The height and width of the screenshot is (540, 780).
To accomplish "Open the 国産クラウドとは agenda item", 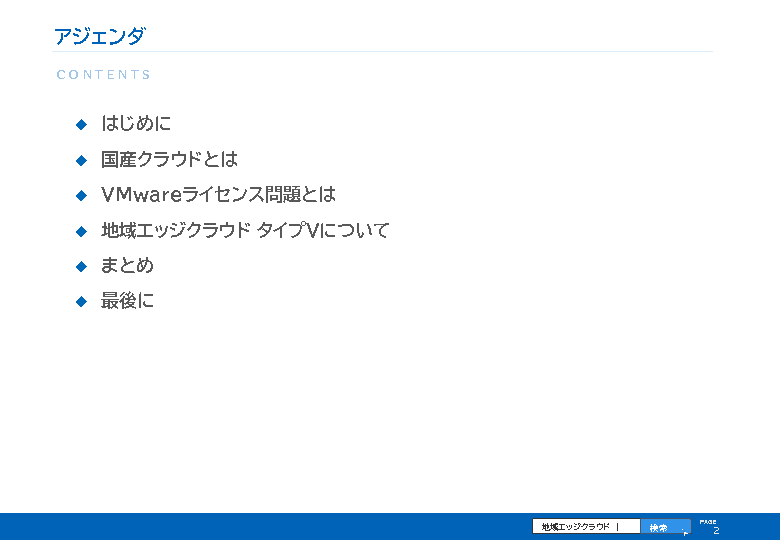I will coord(169,160).
